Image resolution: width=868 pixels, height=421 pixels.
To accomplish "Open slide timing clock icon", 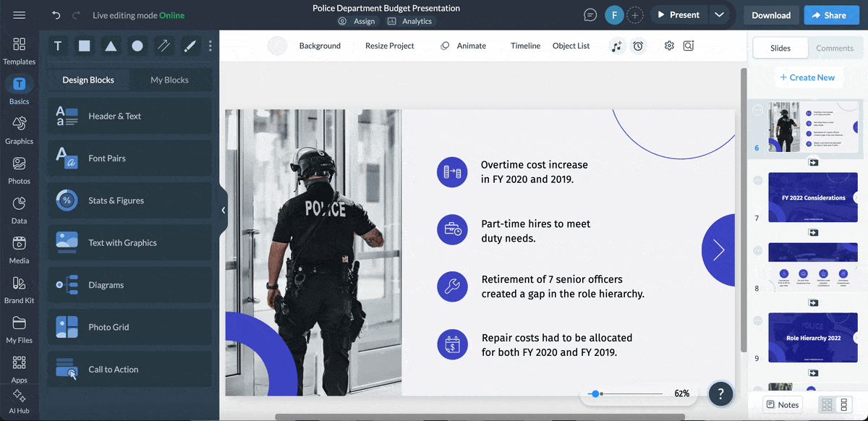I will pyautogui.click(x=638, y=46).
